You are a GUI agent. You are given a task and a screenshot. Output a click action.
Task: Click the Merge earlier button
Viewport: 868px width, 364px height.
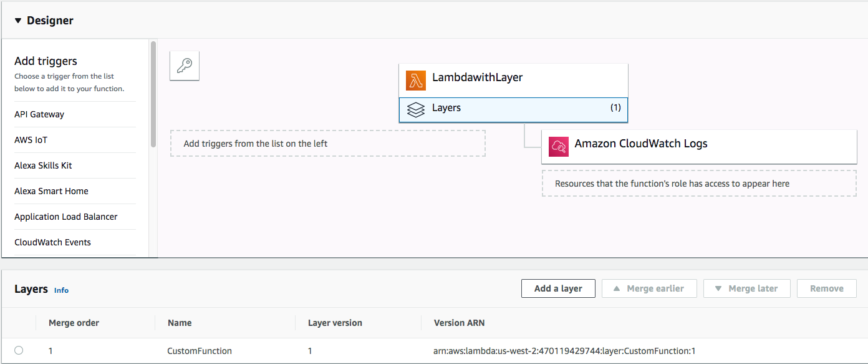click(x=649, y=288)
